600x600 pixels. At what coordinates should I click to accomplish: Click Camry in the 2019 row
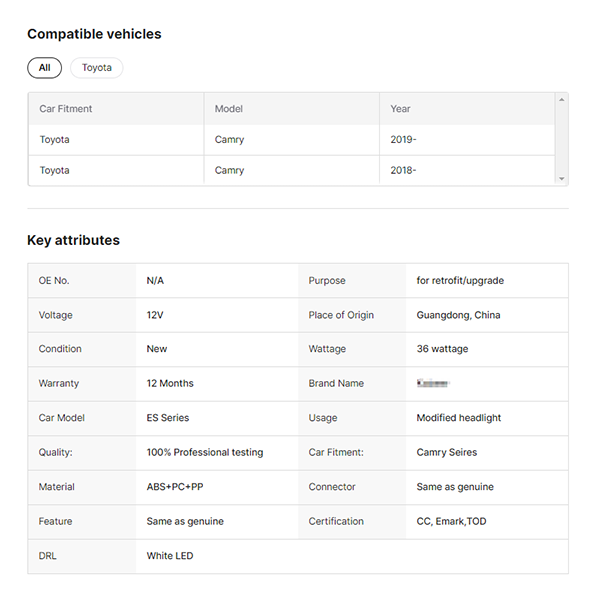point(229,140)
